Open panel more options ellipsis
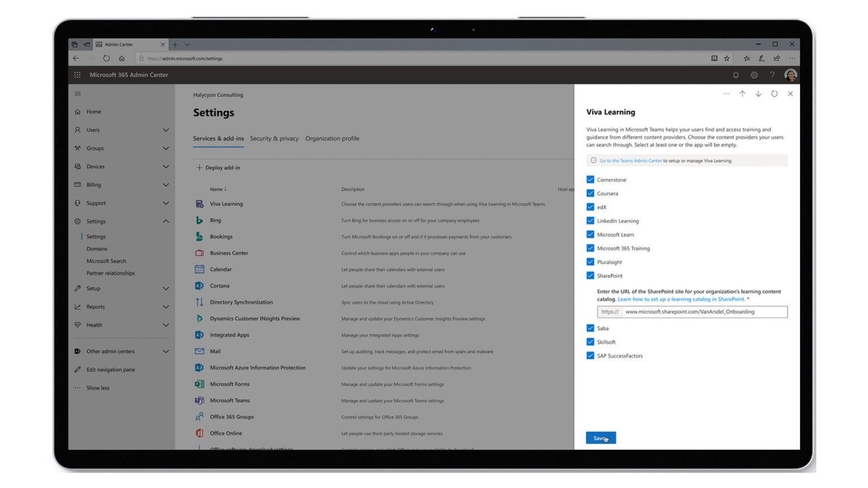 point(726,94)
